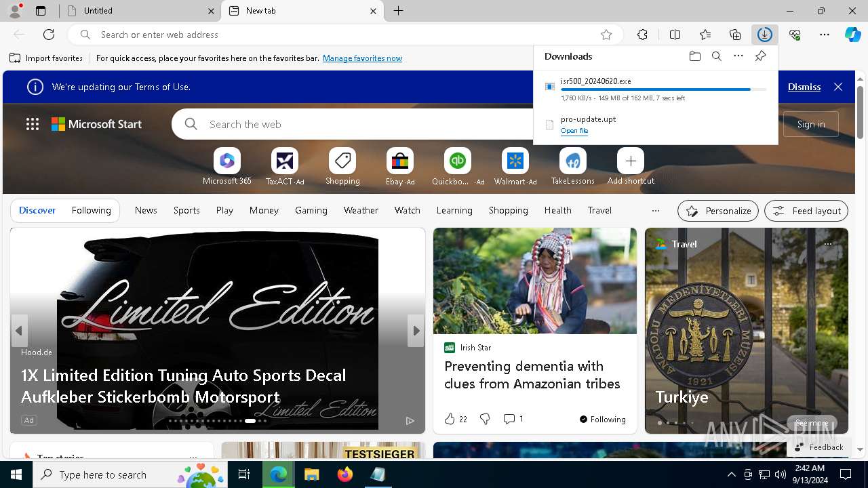This screenshot has width=868, height=488.
Task: Open Windows Start menu
Action: [x=16, y=474]
